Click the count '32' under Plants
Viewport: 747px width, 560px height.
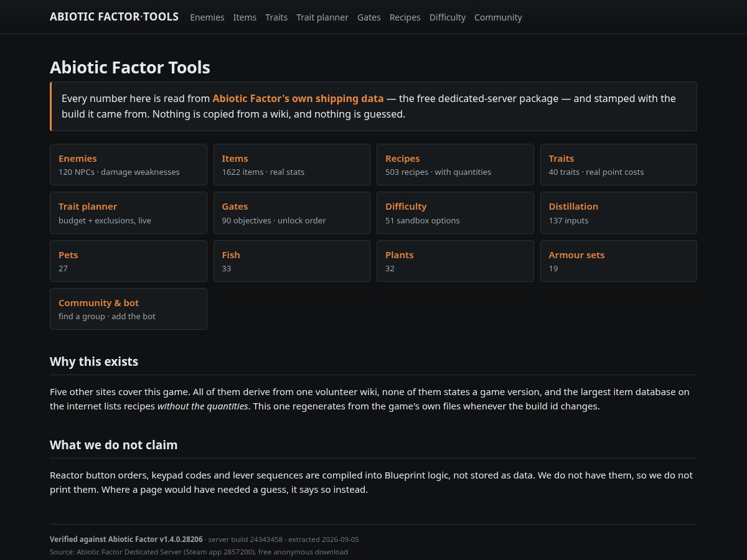coord(390,269)
